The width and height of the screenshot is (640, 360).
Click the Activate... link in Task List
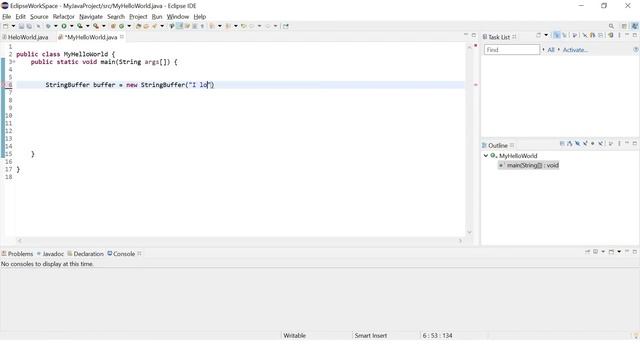coord(575,50)
